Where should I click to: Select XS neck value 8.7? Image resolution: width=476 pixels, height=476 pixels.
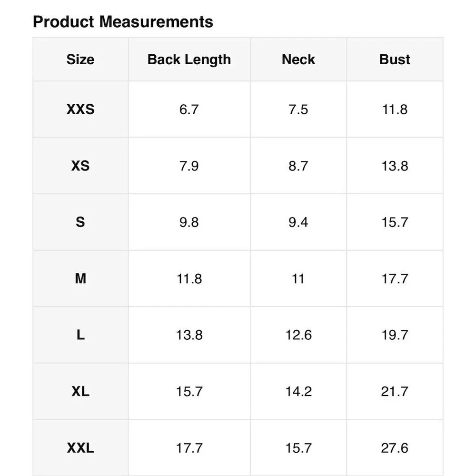point(298,166)
